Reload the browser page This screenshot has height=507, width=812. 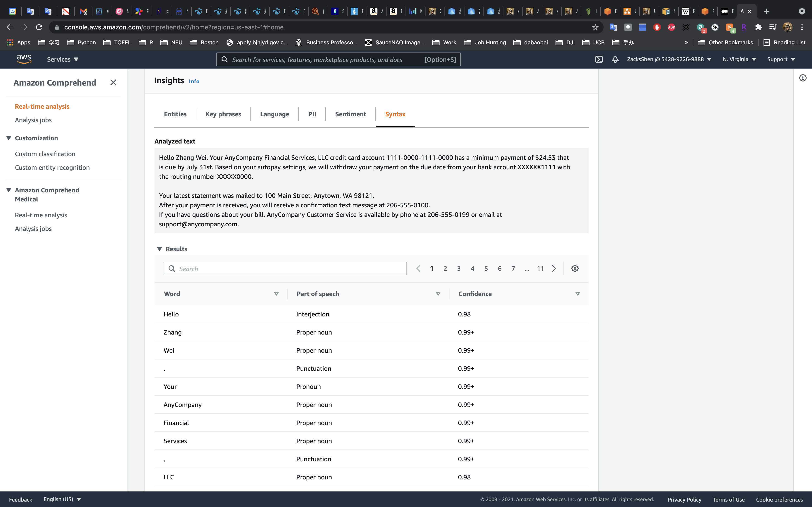point(39,27)
